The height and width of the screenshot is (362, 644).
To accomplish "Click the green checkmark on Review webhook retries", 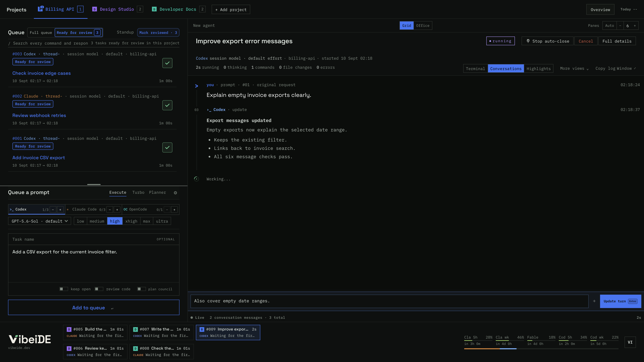I will pos(167,105).
